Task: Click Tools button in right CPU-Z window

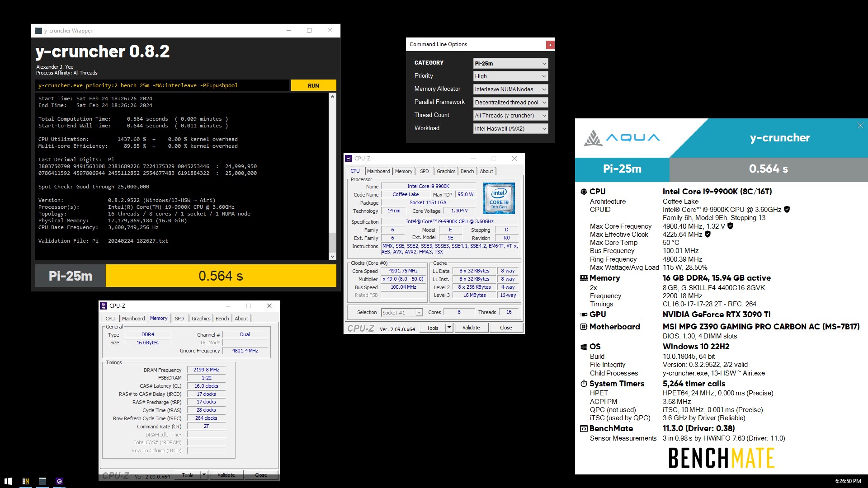Action: pos(433,328)
